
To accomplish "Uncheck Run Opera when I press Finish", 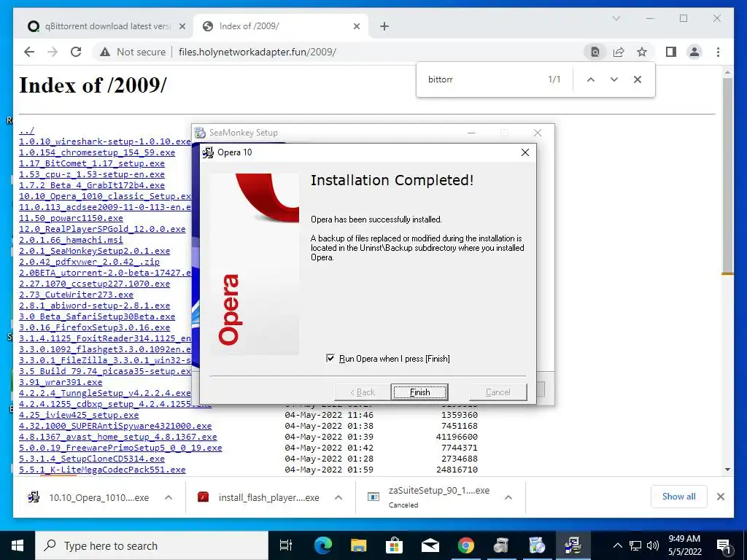I will pos(330,358).
